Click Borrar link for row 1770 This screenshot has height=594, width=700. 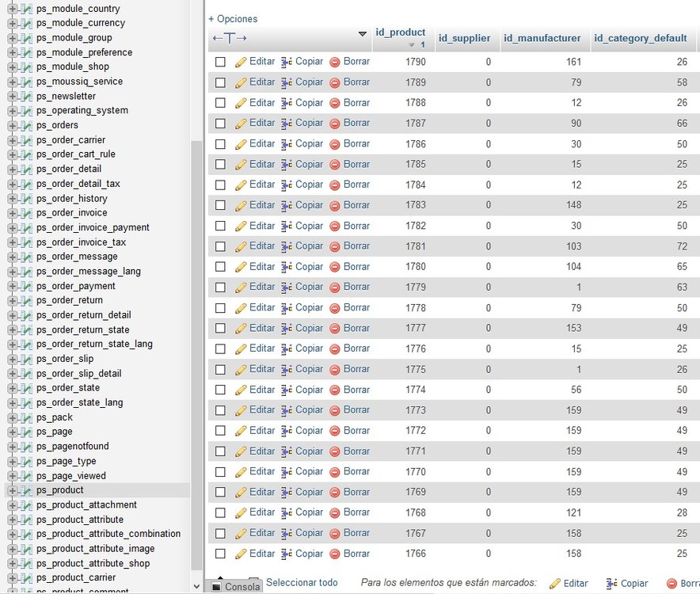point(356,471)
